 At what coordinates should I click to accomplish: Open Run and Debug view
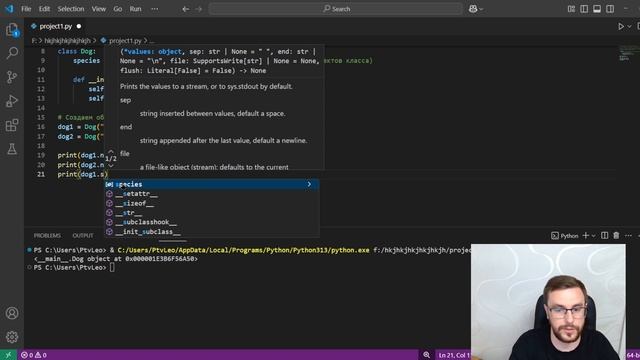[x=12, y=101]
